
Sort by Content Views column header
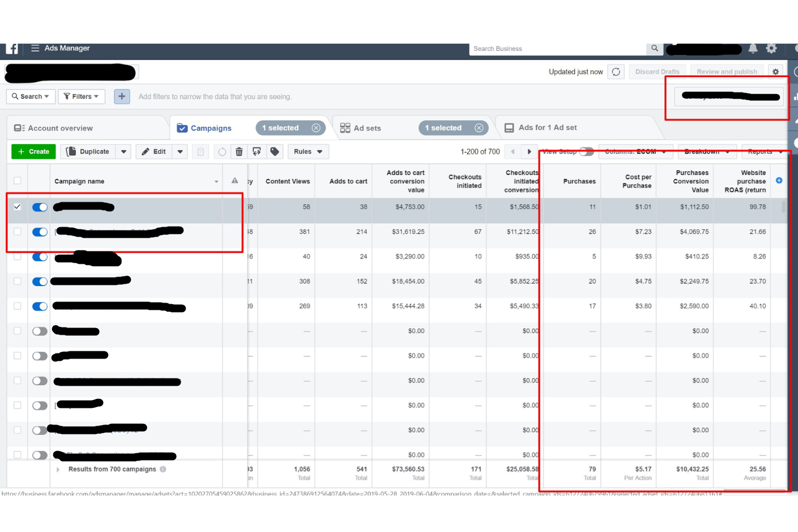click(288, 181)
